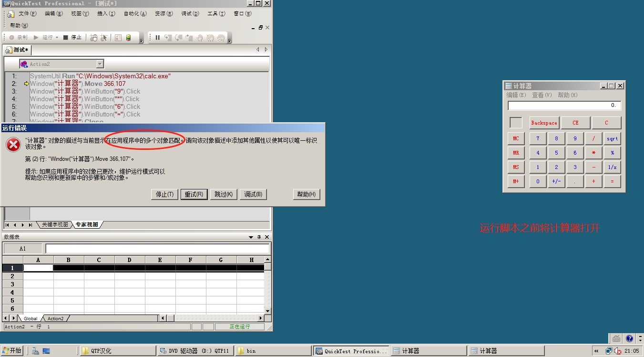Click Backspace button on calculator

tap(544, 123)
